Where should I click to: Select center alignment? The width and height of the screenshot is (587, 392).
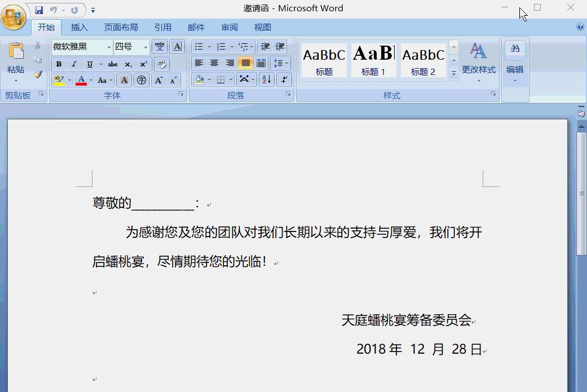214,63
